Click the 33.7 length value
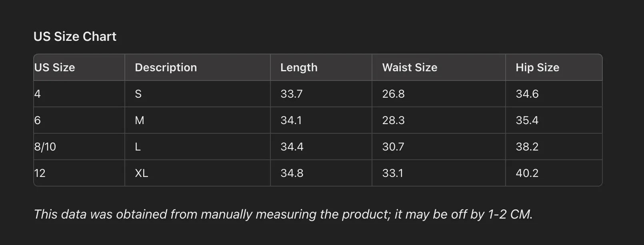This screenshot has height=245, width=644. click(x=292, y=94)
